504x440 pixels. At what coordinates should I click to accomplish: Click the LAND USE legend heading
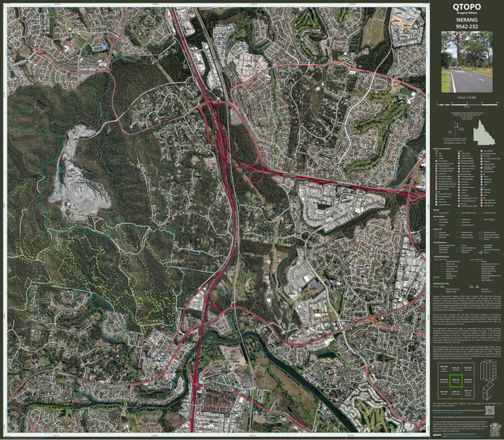click(x=438, y=230)
